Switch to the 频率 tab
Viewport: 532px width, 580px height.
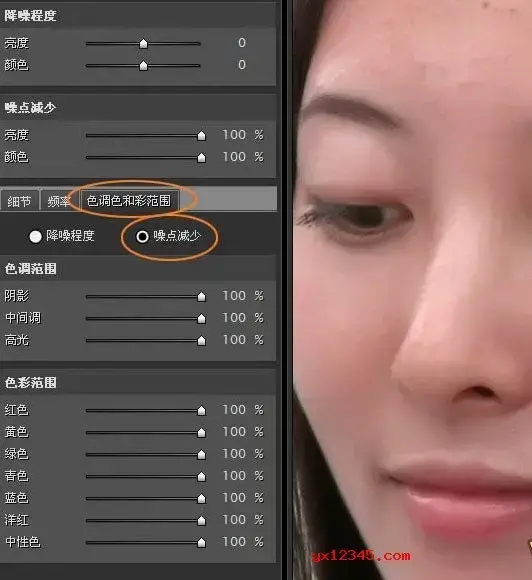point(58,201)
